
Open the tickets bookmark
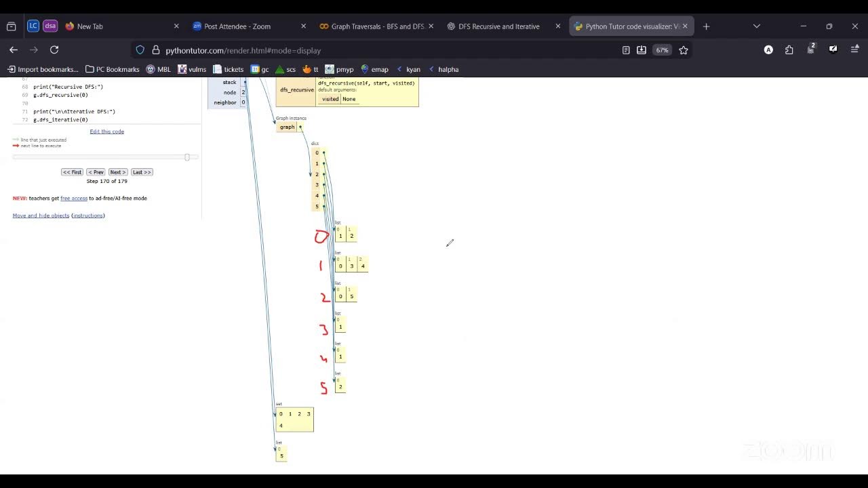point(229,69)
